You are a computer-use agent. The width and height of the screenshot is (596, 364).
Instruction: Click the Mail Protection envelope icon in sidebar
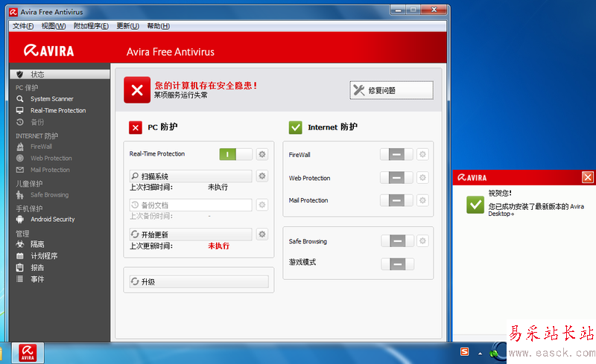pos(20,170)
